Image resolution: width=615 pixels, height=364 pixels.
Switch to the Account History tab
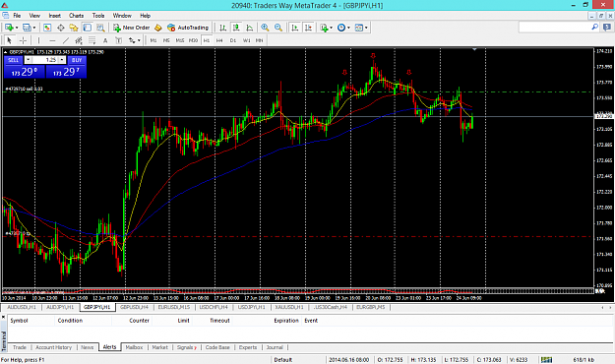point(54,347)
